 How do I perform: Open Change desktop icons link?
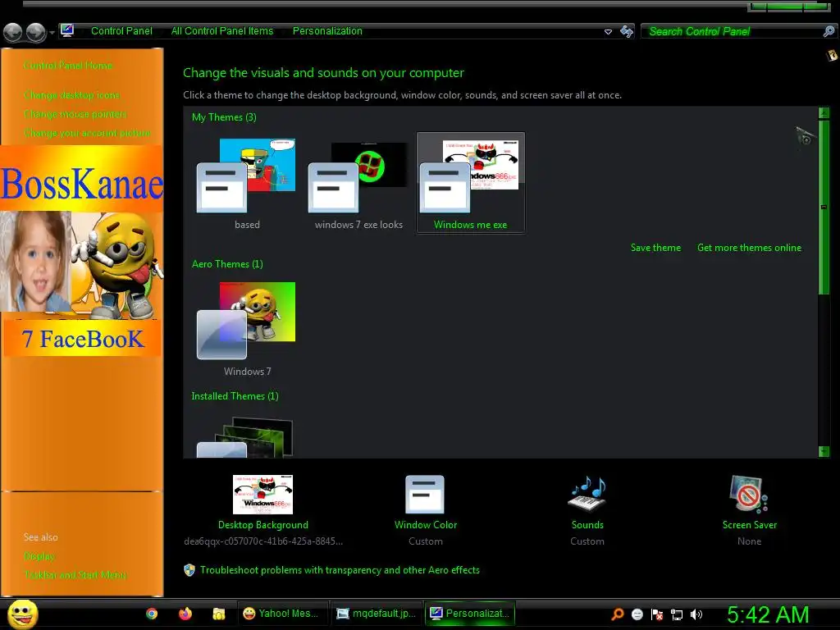[x=72, y=95]
